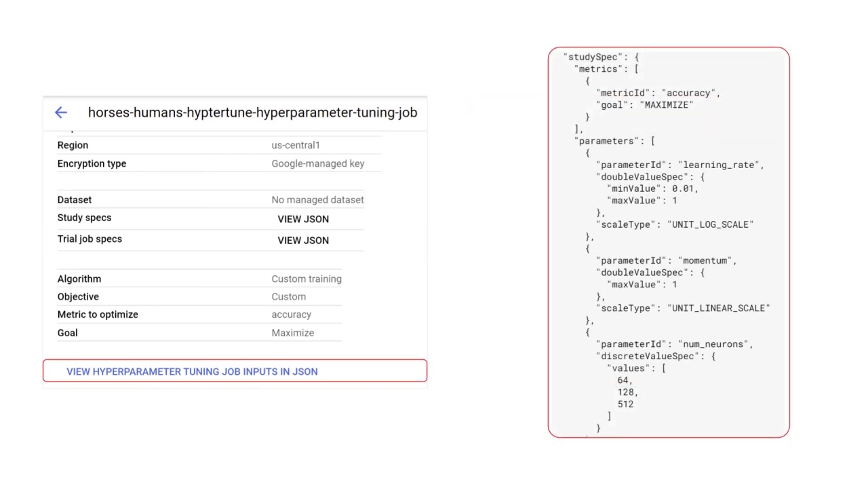
Task: Click the Region label
Action: click(x=73, y=145)
